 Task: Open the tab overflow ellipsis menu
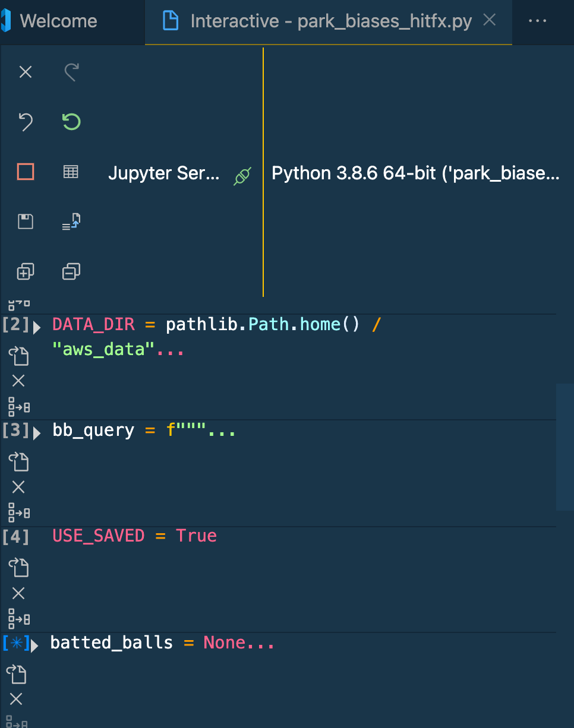[537, 21]
